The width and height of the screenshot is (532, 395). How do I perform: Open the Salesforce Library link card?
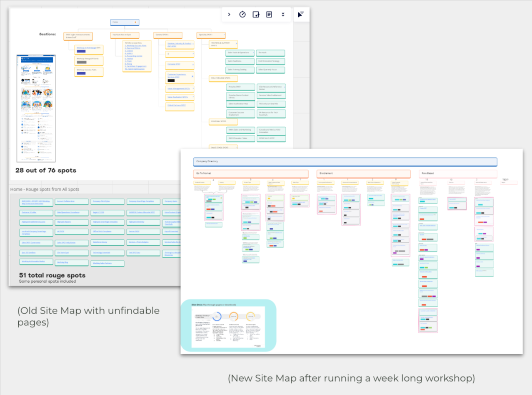107,242
